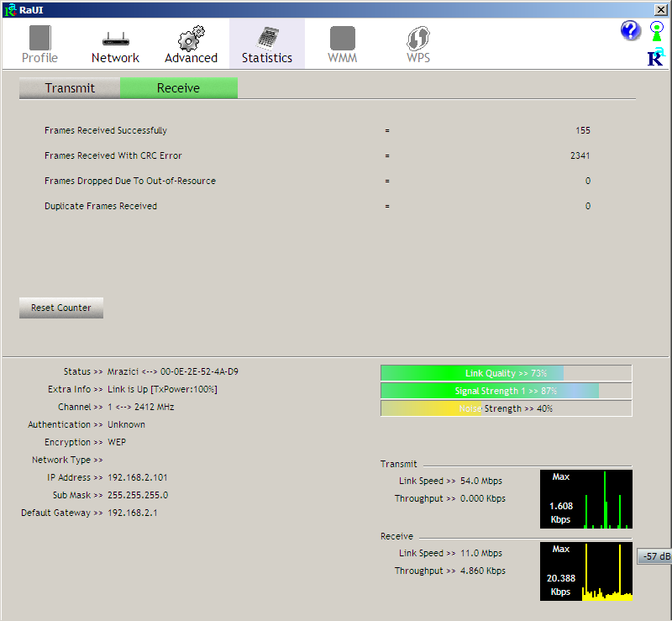The image size is (672, 621).
Task: Open the WMM icon
Action: pyautogui.click(x=342, y=39)
